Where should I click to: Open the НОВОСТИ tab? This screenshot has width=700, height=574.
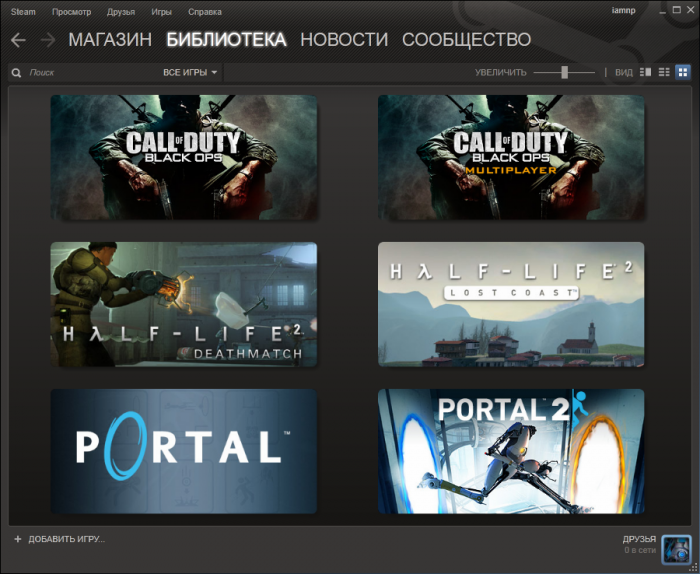pyautogui.click(x=344, y=40)
